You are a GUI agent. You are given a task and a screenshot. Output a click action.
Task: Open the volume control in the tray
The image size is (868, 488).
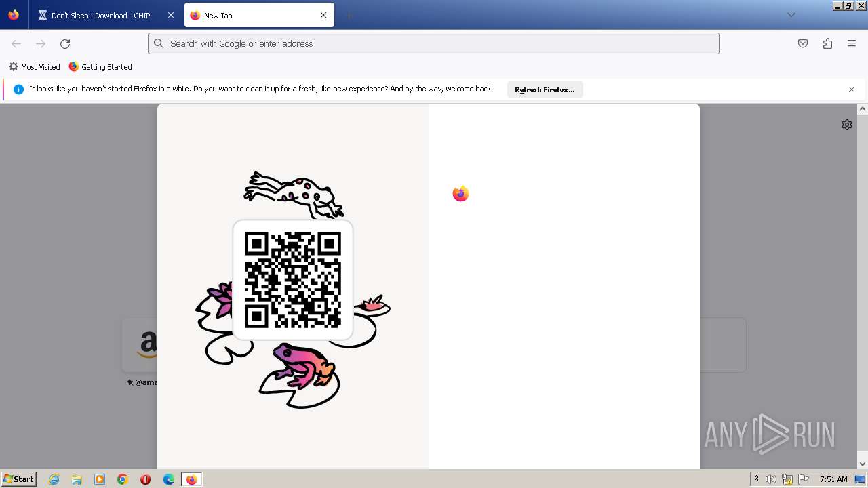click(x=771, y=479)
